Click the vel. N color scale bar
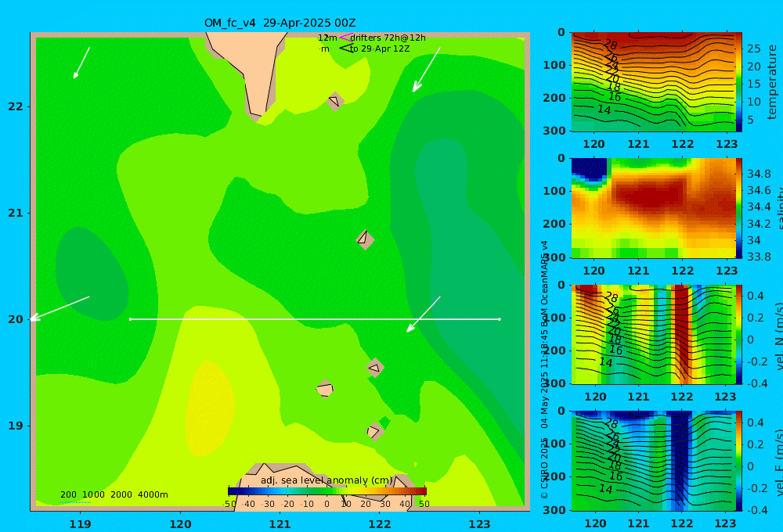Viewport: 783px width, 532px height. click(x=738, y=334)
